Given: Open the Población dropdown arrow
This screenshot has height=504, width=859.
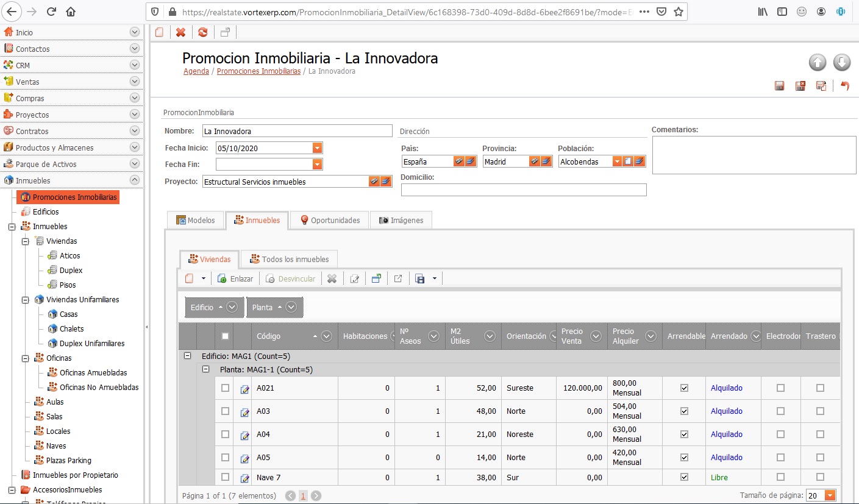Looking at the screenshot, I should click(617, 161).
